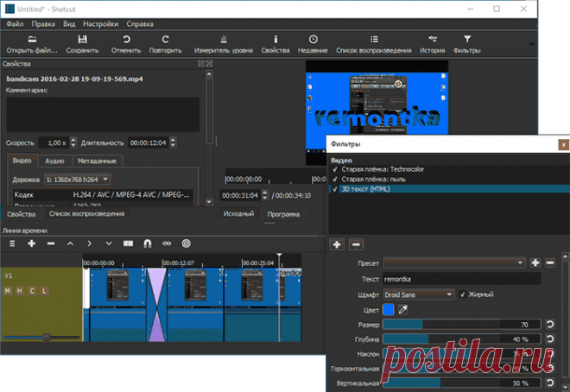
Task: Open the File (Файл) menu
Action: [15, 24]
